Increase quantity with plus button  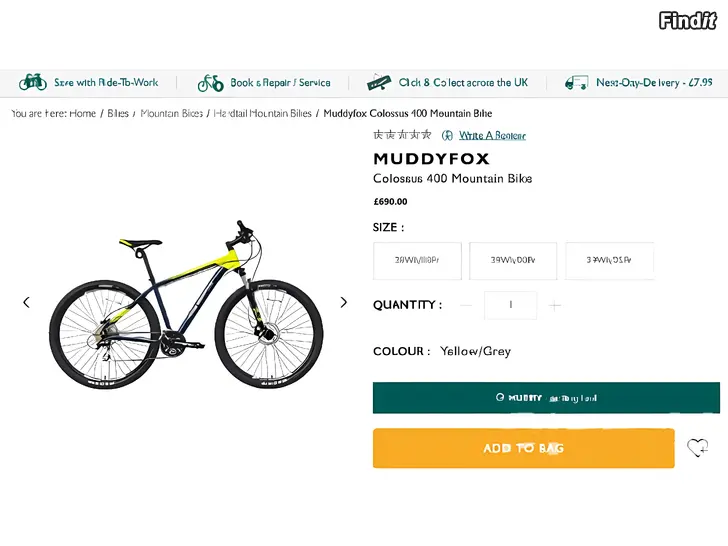[x=555, y=305]
